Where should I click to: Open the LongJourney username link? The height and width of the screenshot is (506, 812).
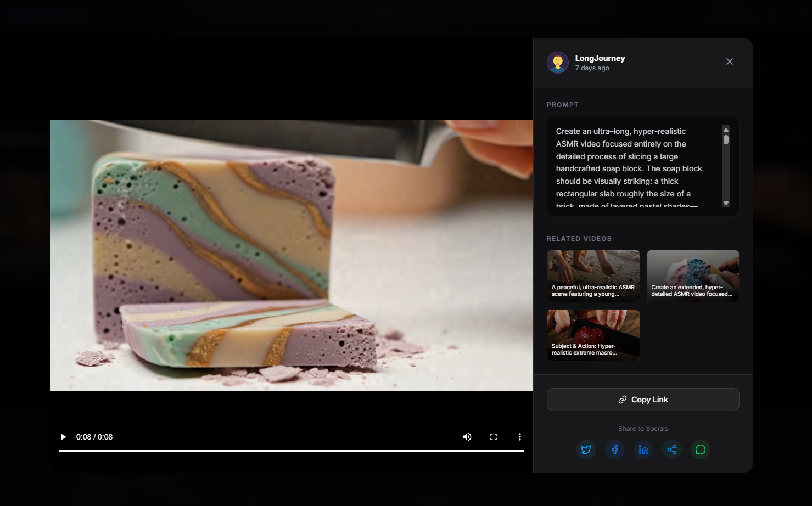click(x=600, y=58)
